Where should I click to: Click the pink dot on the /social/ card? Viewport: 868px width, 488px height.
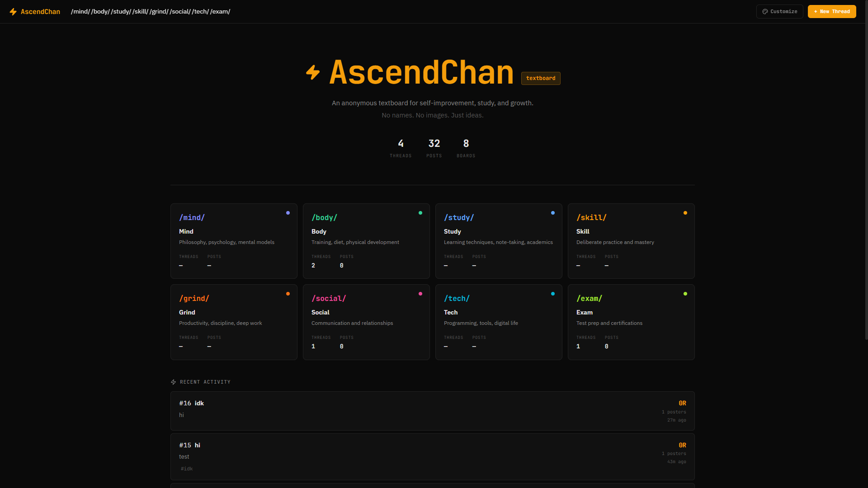[420, 294]
